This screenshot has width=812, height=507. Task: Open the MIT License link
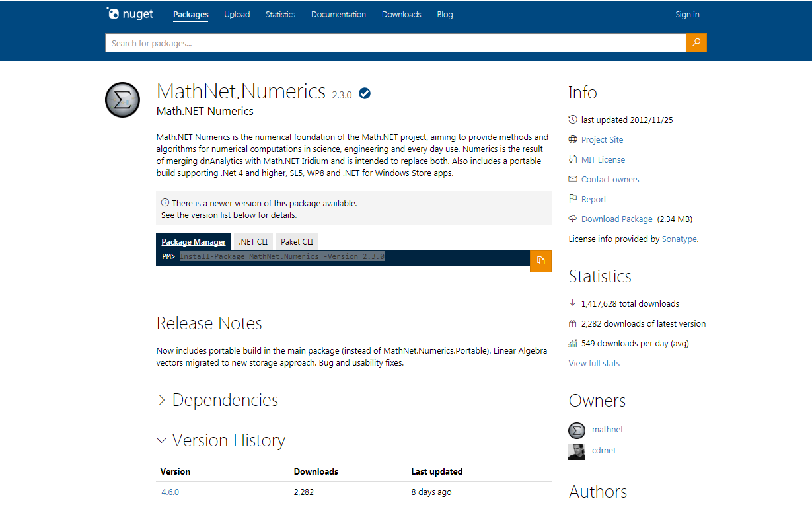pos(603,159)
